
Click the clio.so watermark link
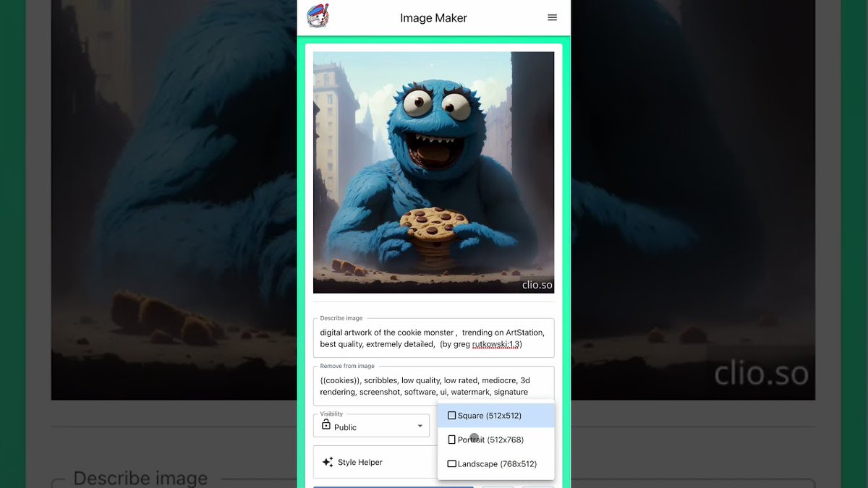535,285
